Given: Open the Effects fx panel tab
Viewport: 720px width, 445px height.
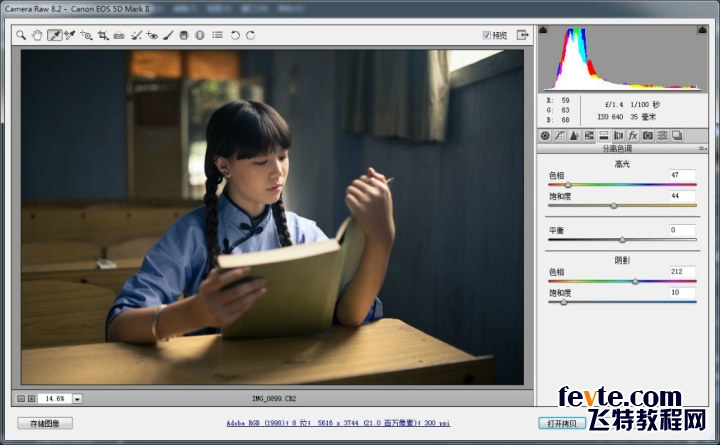Looking at the screenshot, I should (633, 135).
